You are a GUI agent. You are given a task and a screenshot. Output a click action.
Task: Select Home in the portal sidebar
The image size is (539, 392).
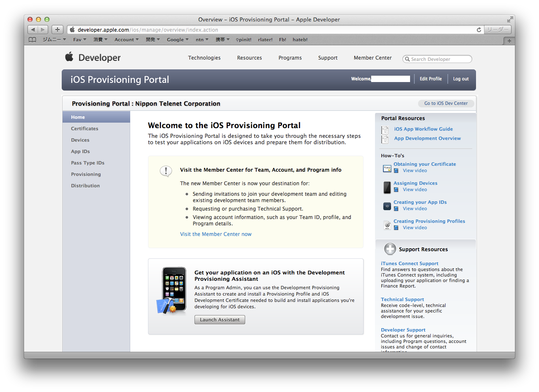pyautogui.click(x=96, y=117)
